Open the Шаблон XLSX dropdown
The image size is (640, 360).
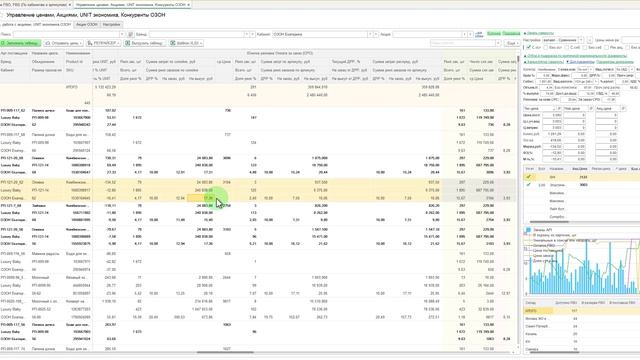pos(186,43)
